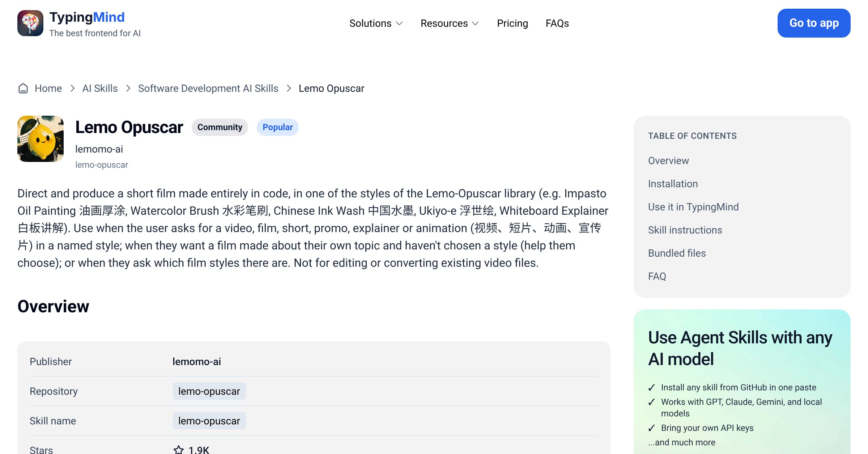Open the FAQs nav item

pos(557,23)
